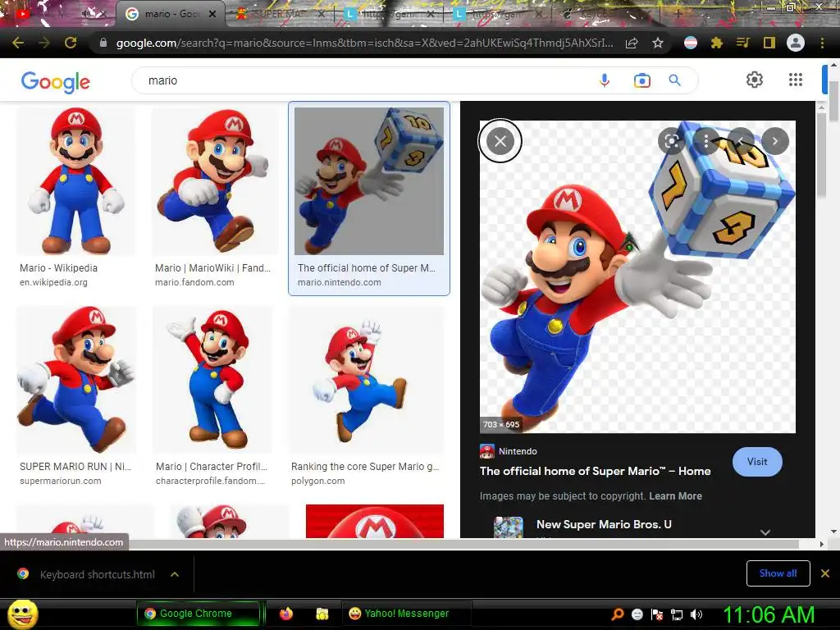Expand New Super Mario Bros. U section
Viewport: 840px width, 630px height.
pos(765,532)
